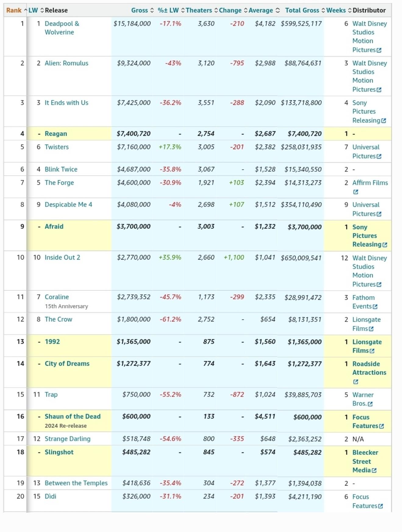Open Despicable Me 4 link
Screen dimensions: 402x532
click(68, 205)
